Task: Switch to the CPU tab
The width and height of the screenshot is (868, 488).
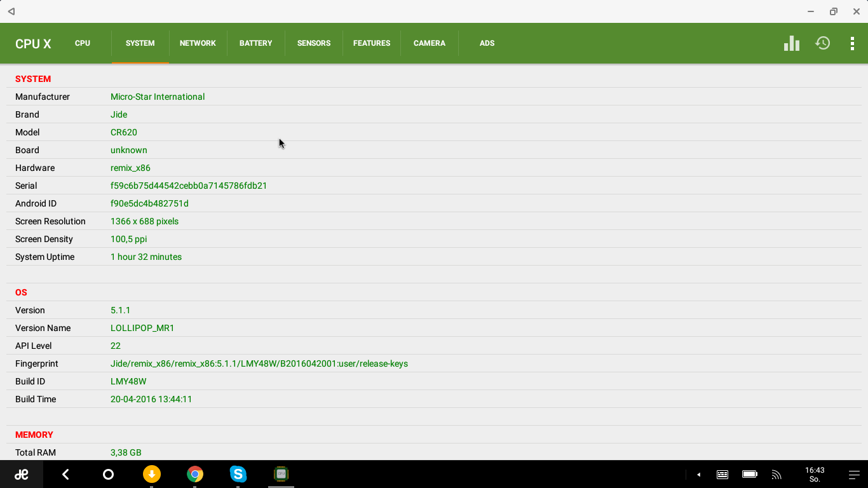Action: click(x=83, y=43)
